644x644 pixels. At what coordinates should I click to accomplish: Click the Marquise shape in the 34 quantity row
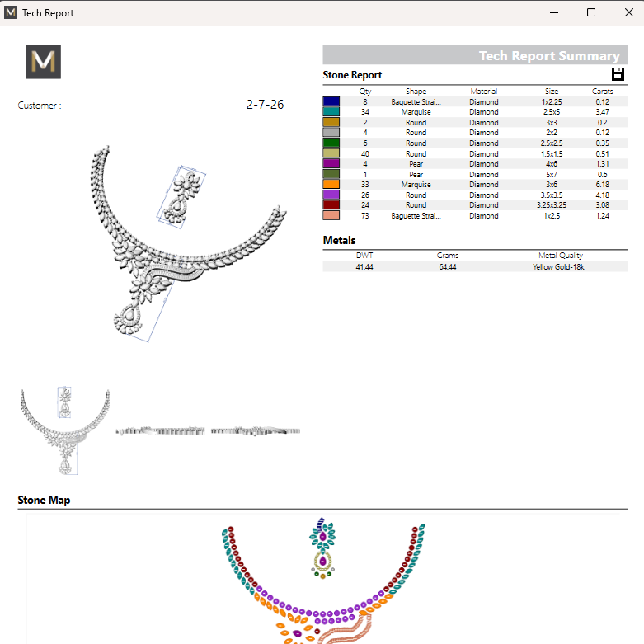416,111
